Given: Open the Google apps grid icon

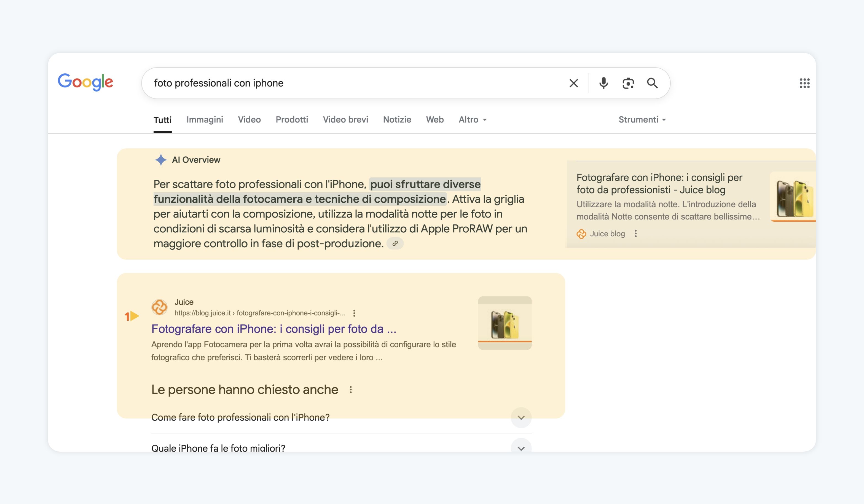Looking at the screenshot, I should (804, 83).
